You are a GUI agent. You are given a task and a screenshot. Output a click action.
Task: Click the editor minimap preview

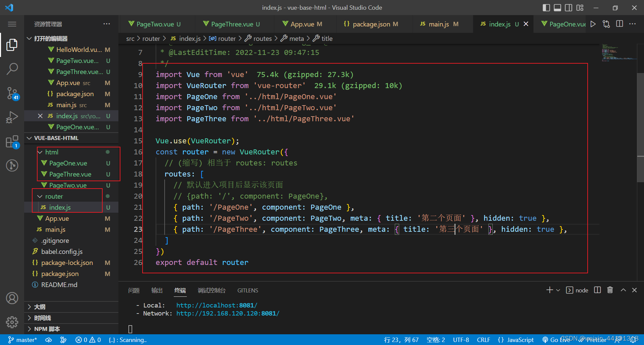(619, 53)
